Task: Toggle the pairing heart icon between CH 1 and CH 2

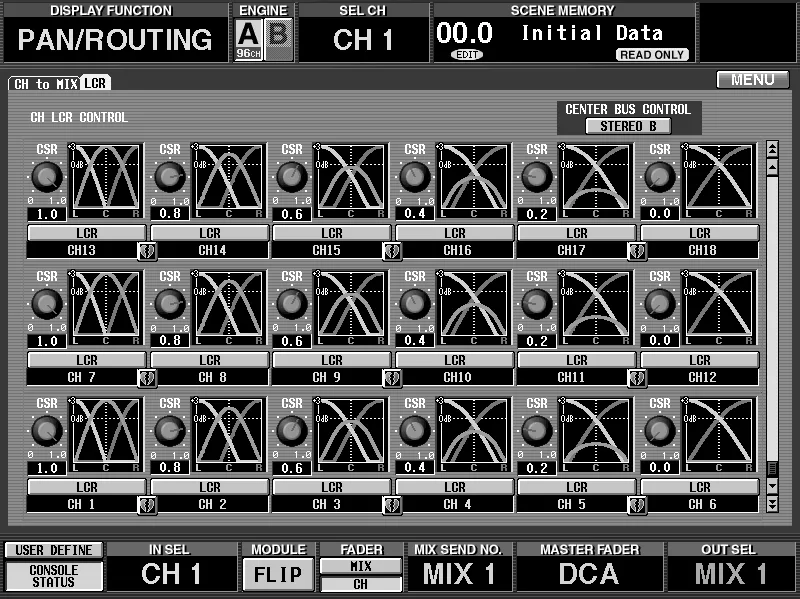Action: [147, 505]
